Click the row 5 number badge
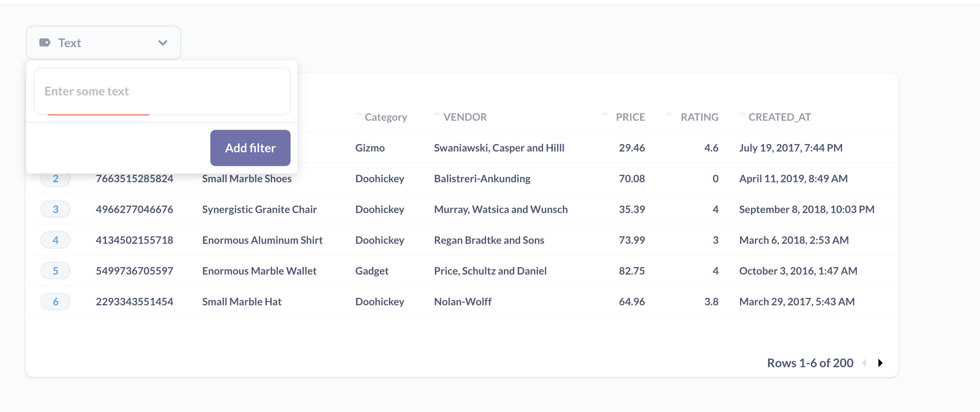 click(55, 270)
